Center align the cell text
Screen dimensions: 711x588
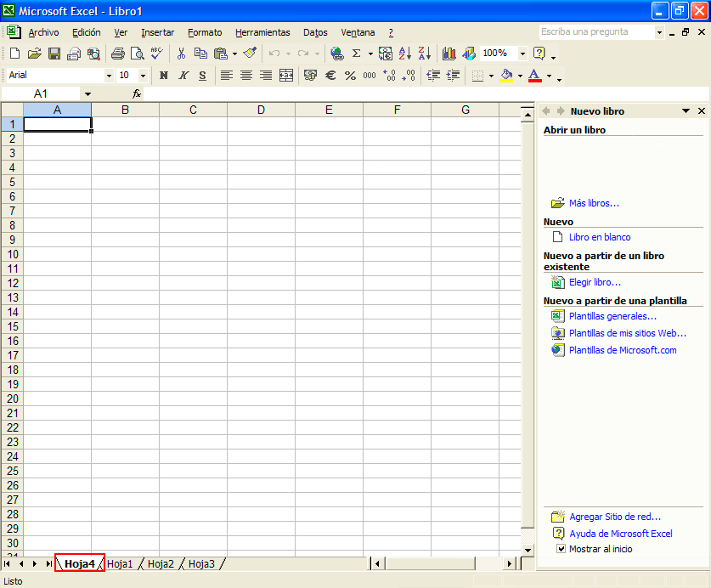(246, 76)
